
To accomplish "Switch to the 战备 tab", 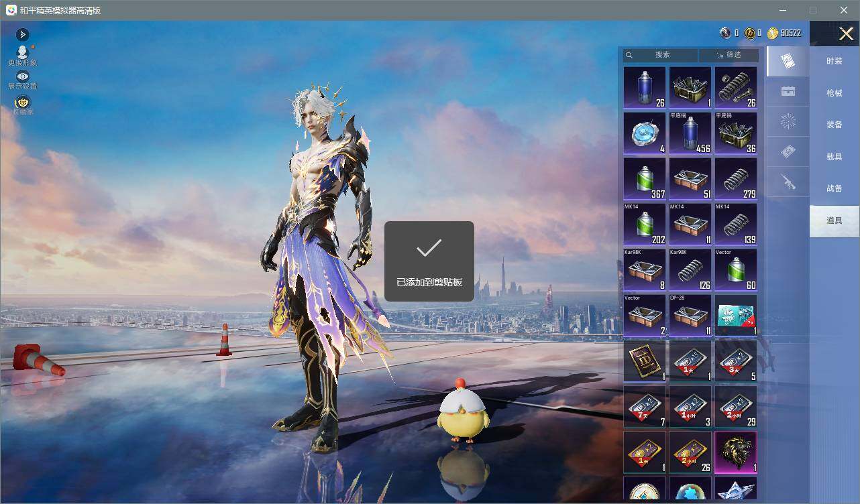I will click(x=835, y=188).
